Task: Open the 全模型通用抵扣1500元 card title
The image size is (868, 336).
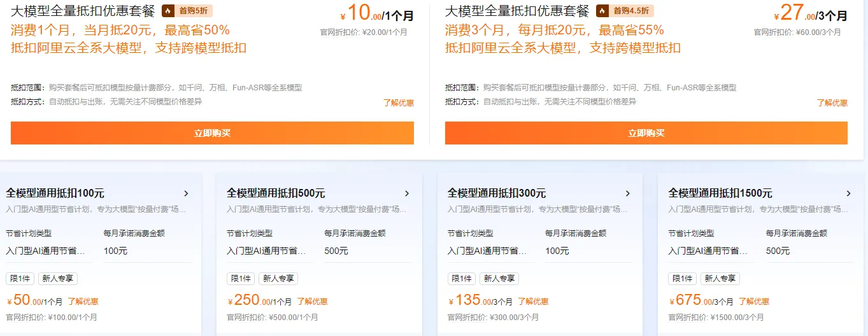Action: point(720,193)
